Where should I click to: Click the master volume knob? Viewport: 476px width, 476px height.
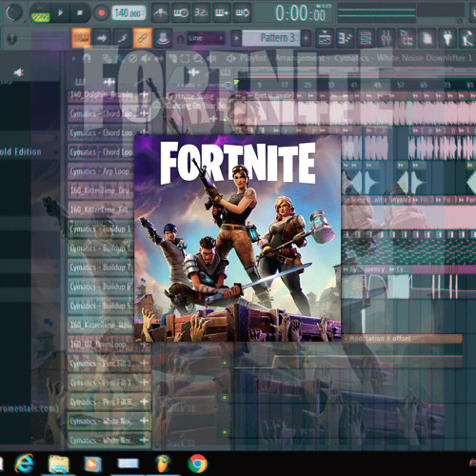(x=14, y=12)
